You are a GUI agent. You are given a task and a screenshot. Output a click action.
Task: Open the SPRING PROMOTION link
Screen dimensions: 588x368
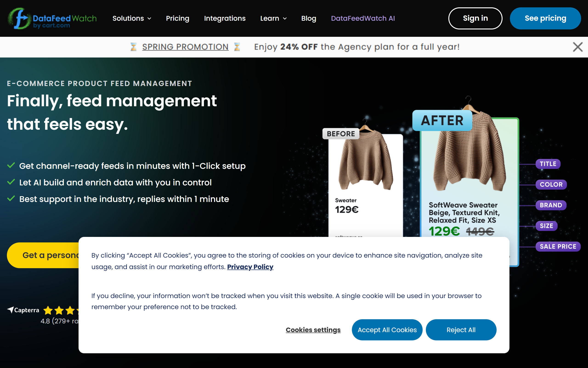click(185, 47)
